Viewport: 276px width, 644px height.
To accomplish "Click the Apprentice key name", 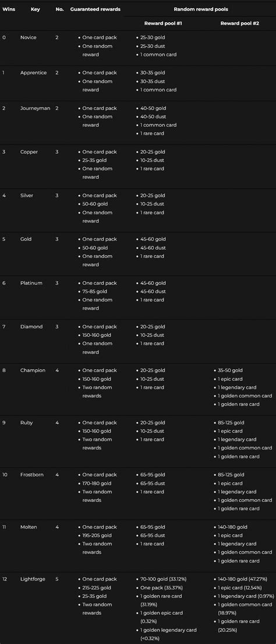I will coord(33,73).
